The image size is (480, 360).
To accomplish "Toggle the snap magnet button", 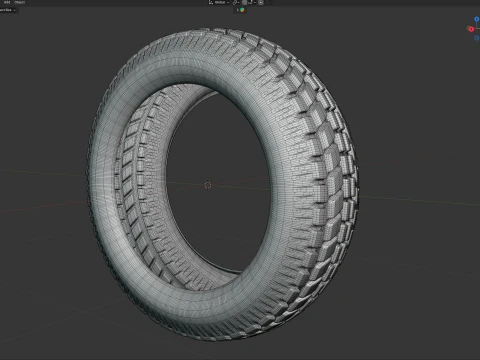I will tap(244, 2).
